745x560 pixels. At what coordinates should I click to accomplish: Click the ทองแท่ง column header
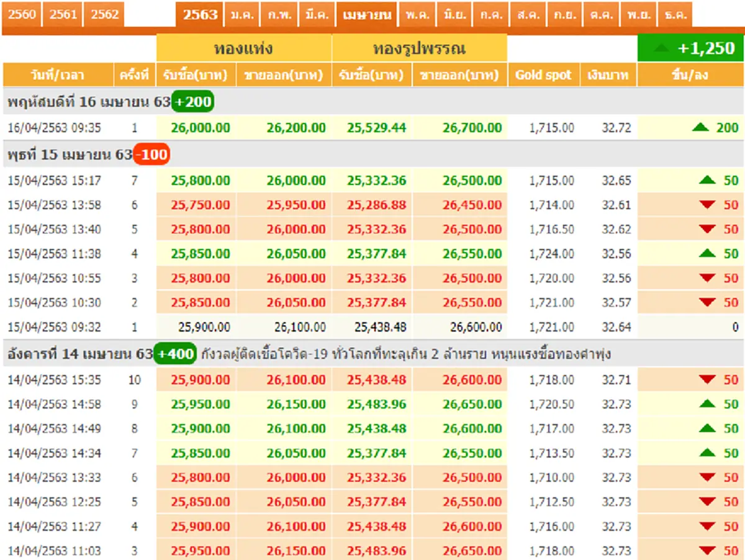pos(244,48)
